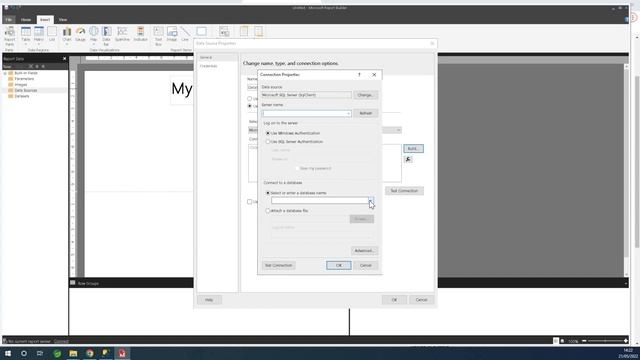Viewport: 640px width, 360px height.
Task: Switch to the View ribbon tab
Action: click(x=62, y=20)
